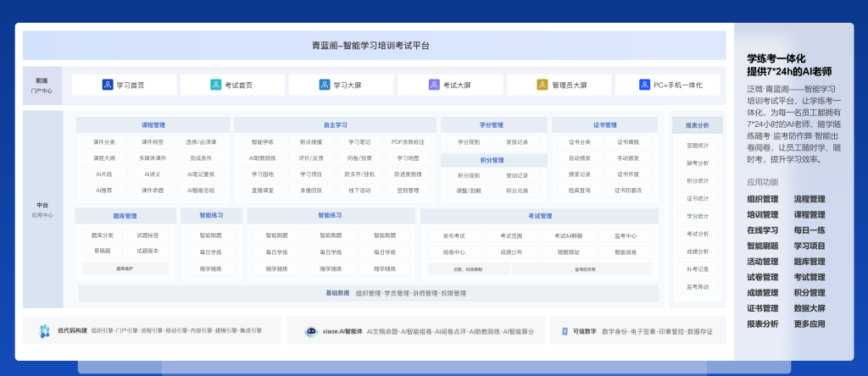Click the PC+手机一体化 icon
Image resolution: width=868 pixels, height=376 pixels.
point(644,85)
